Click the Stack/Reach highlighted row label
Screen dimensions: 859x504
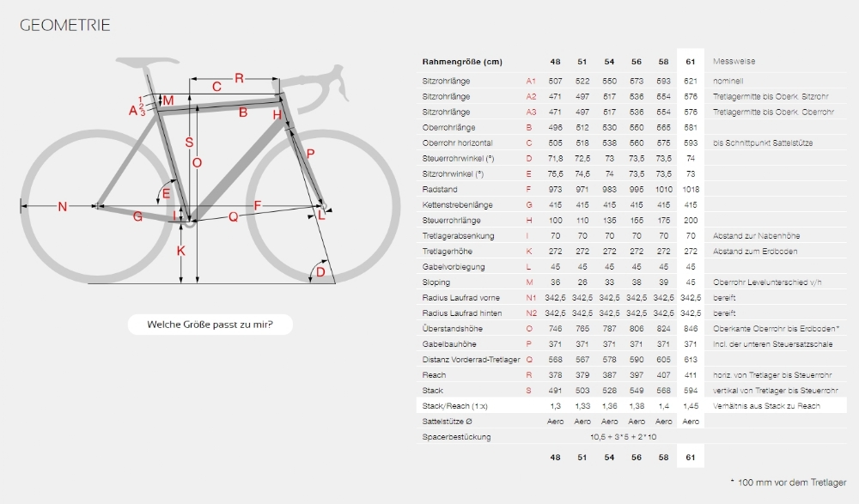click(454, 406)
